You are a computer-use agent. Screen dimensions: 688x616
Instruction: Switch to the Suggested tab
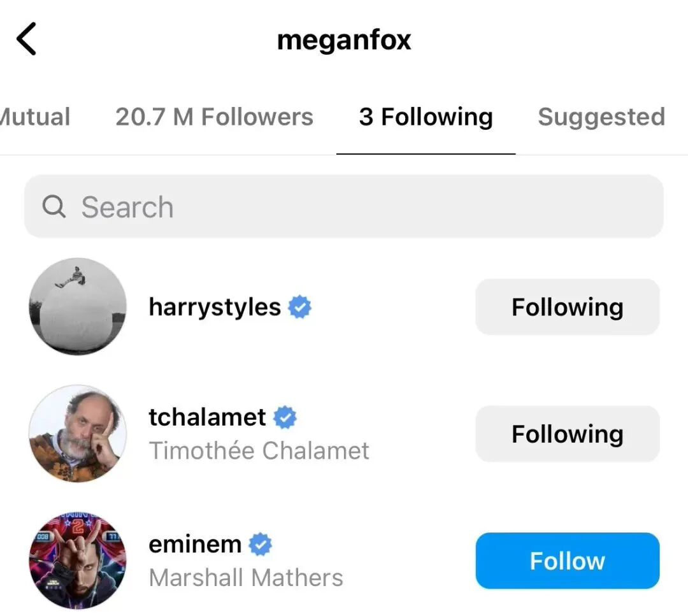coord(601,117)
